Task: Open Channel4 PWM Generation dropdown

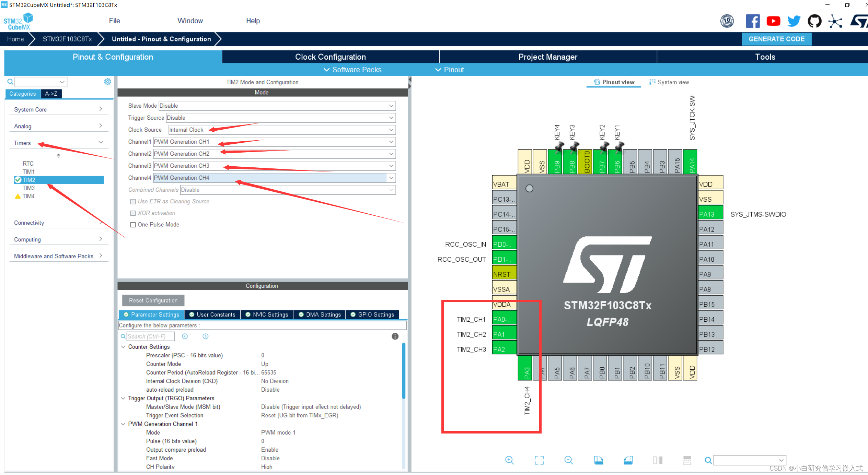Action: (x=391, y=178)
